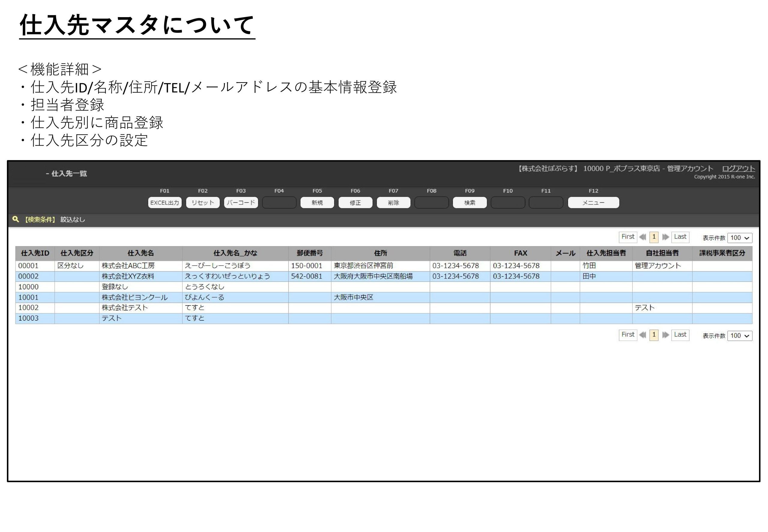Jump to First page in top pager

pyautogui.click(x=628, y=237)
